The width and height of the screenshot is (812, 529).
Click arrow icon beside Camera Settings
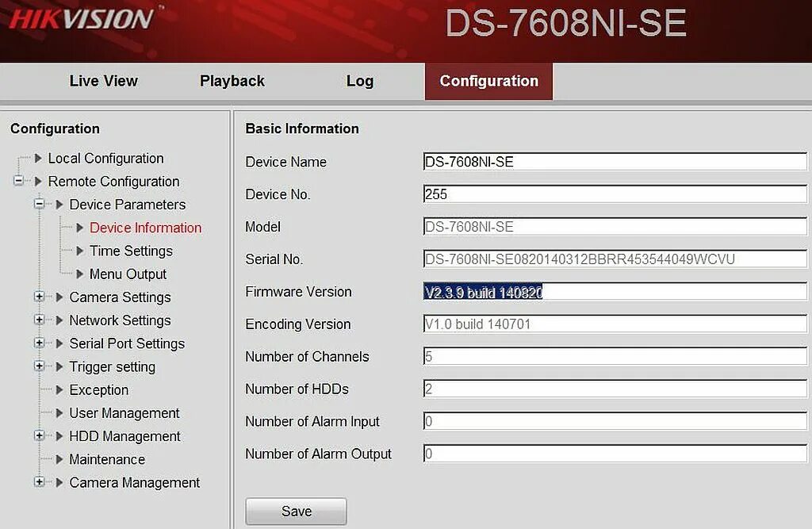coord(59,297)
